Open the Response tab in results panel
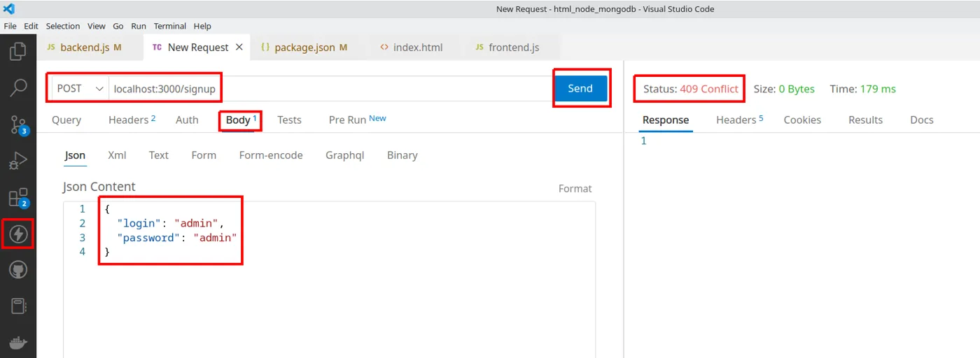The image size is (980, 358). pyautogui.click(x=666, y=120)
